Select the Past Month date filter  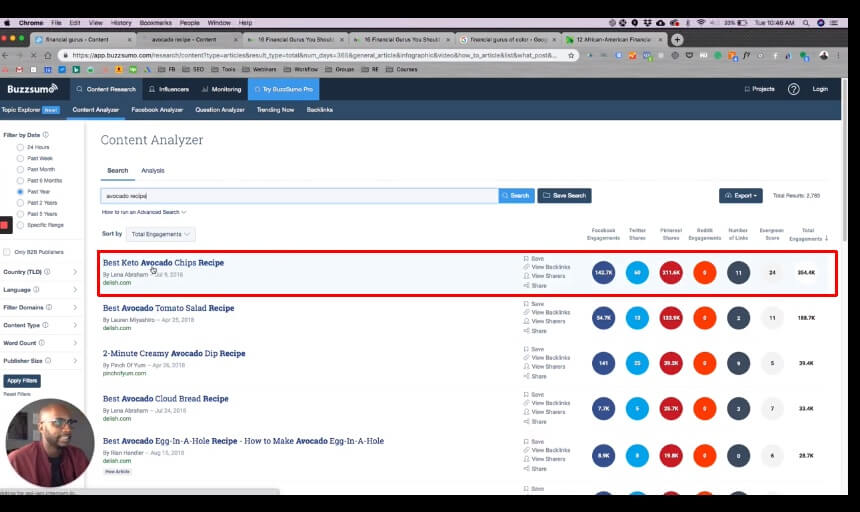pos(20,169)
